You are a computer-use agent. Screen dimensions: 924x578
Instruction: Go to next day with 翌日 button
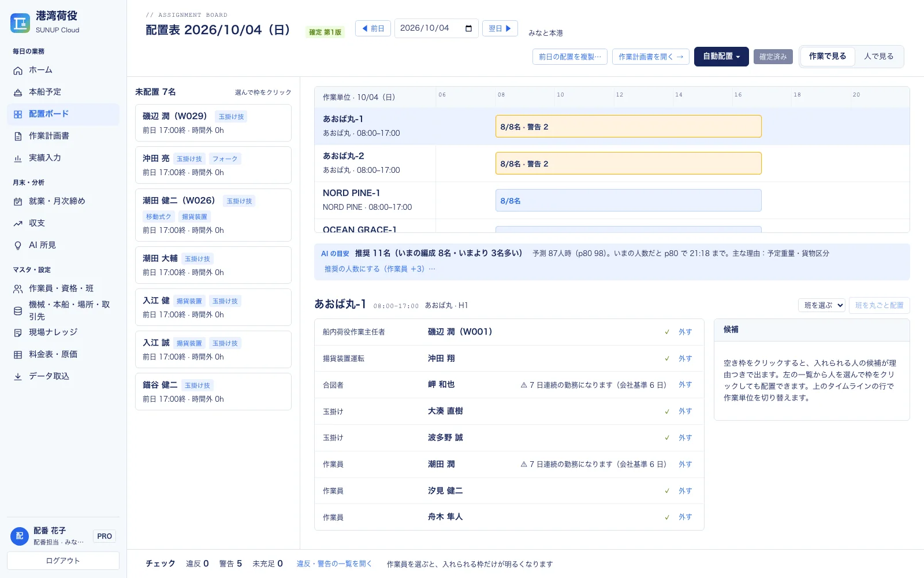click(x=500, y=28)
